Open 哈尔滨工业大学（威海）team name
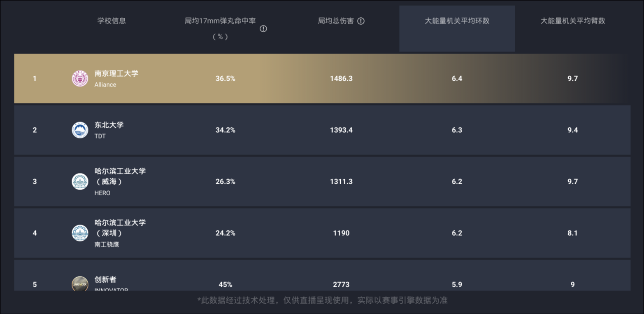 point(120,176)
